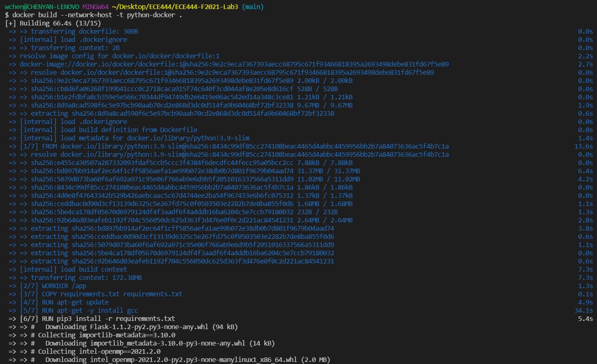Viewport: 597px width, 364px height.
Task: Click the sha256:cb8d6fa06268 528B layer line
Action: click(173, 89)
